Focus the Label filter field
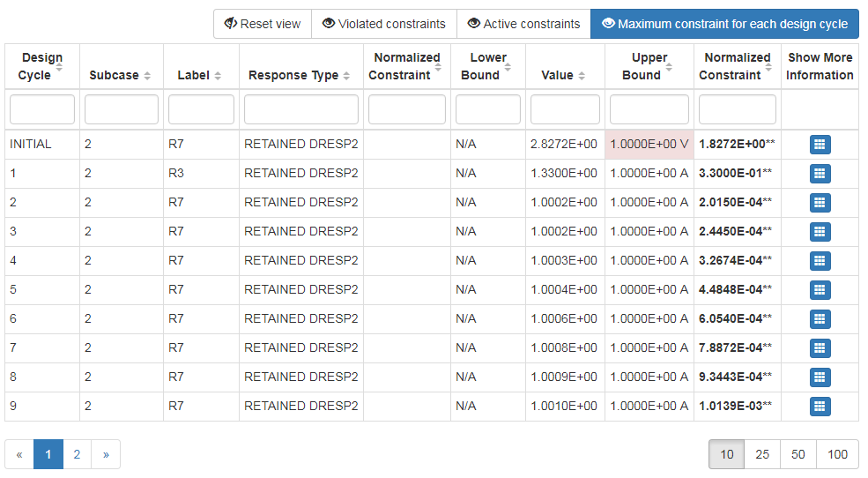The image size is (868, 478). [201, 109]
